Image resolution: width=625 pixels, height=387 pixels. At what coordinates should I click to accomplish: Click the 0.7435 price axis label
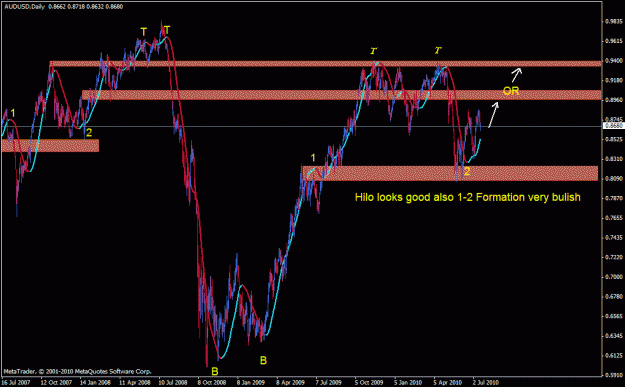[x=614, y=238]
